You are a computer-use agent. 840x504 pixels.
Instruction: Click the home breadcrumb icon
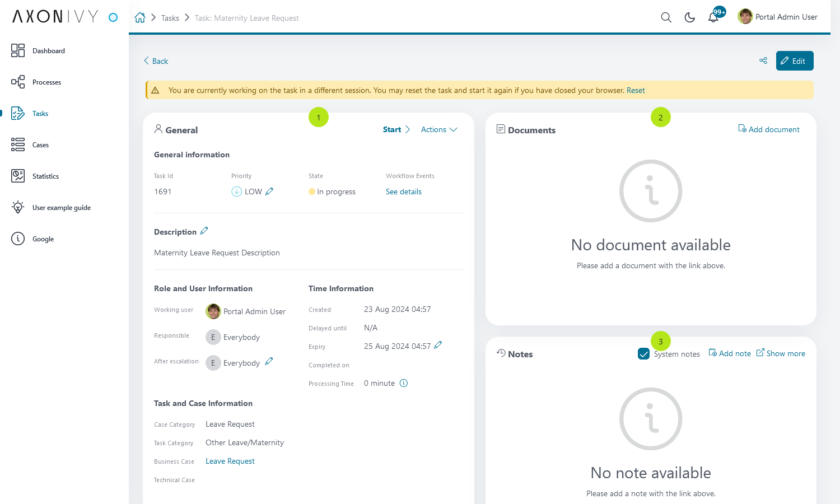tap(140, 17)
